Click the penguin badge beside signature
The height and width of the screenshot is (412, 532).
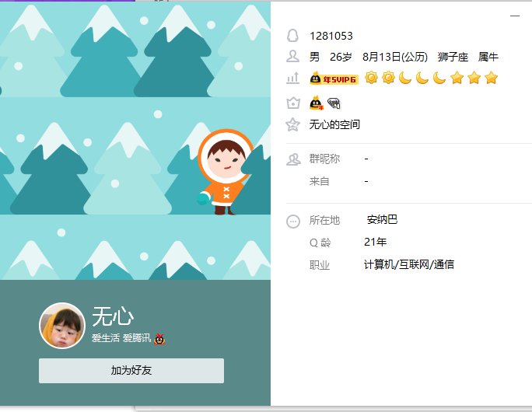(x=159, y=338)
